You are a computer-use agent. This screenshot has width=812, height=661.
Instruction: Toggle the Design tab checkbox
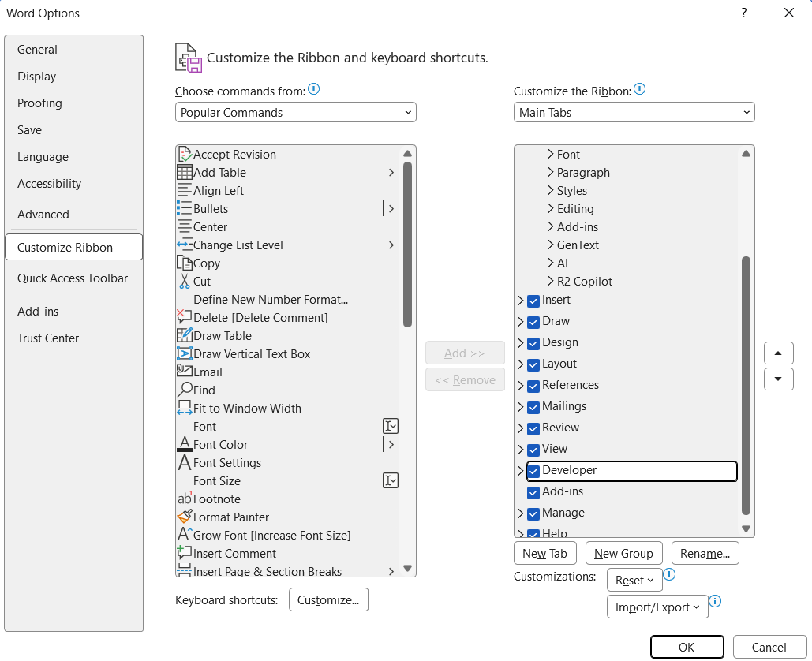coord(533,343)
